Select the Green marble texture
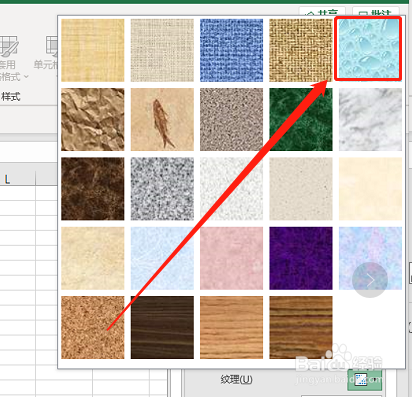This screenshot has height=397, width=412. 301,120
